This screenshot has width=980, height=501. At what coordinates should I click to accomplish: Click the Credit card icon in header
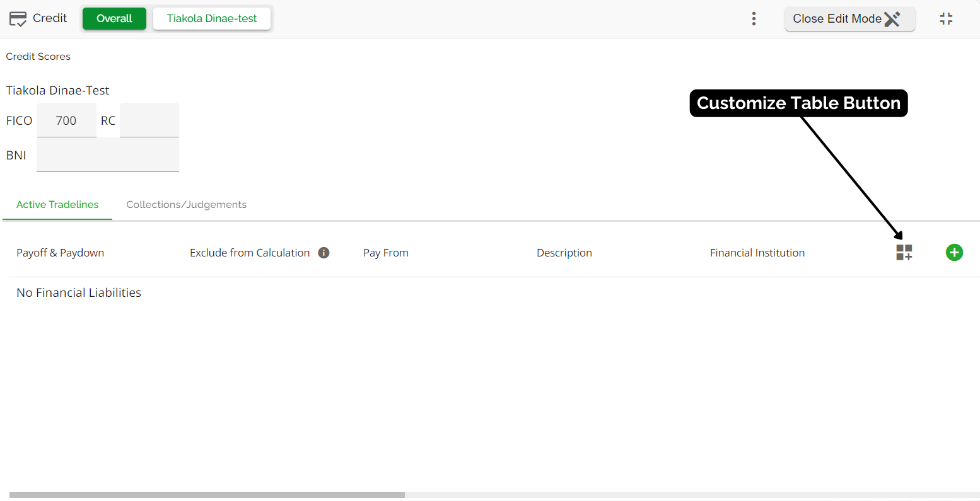click(x=18, y=19)
